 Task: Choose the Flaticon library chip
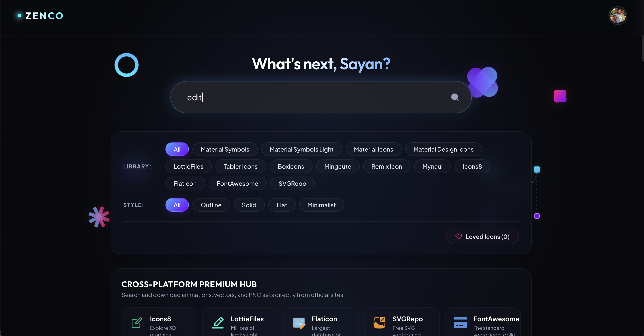[185, 184]
